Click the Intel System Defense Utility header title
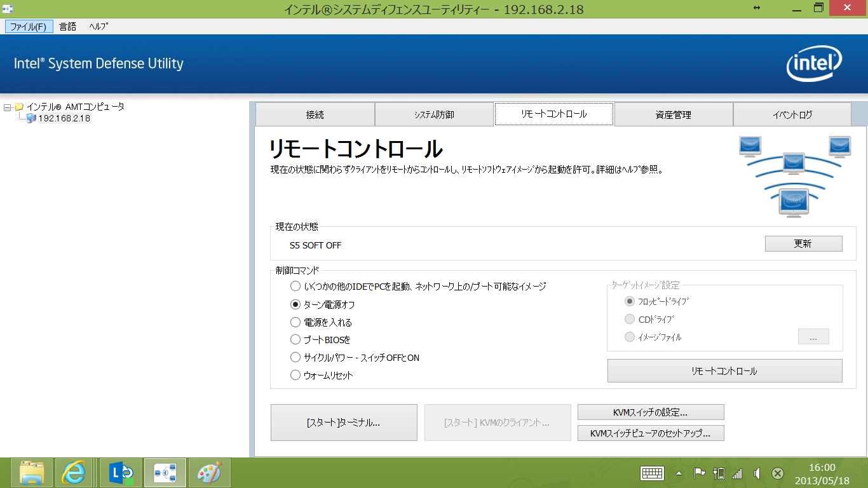Image resolution: width=868 pixels, height=488 pixels. 98,64
